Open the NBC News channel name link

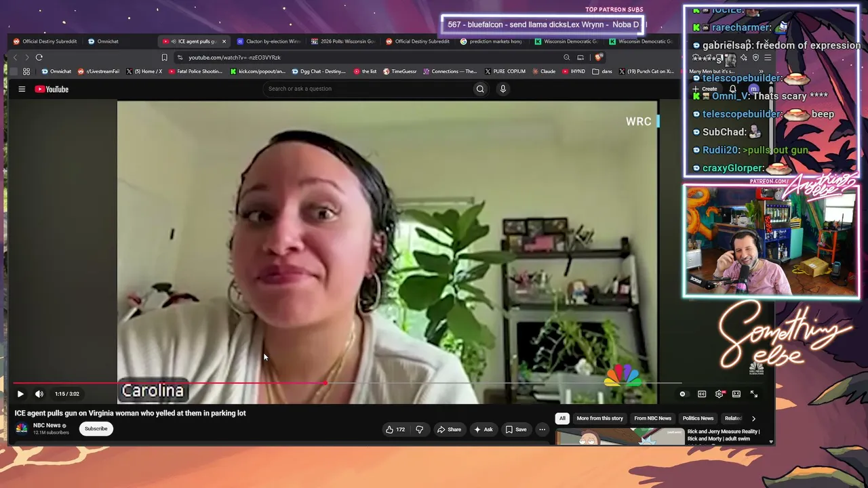pos(47,425)
